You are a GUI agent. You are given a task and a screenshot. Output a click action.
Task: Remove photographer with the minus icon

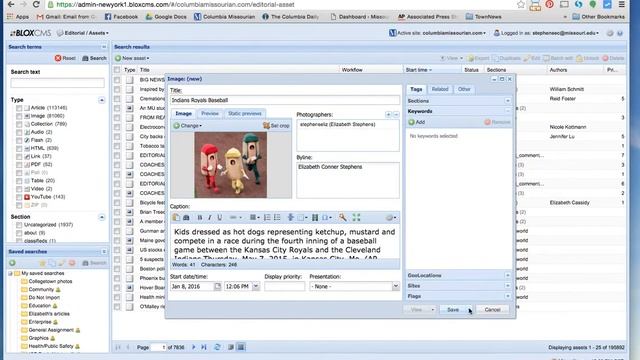[x=396, y=115]
